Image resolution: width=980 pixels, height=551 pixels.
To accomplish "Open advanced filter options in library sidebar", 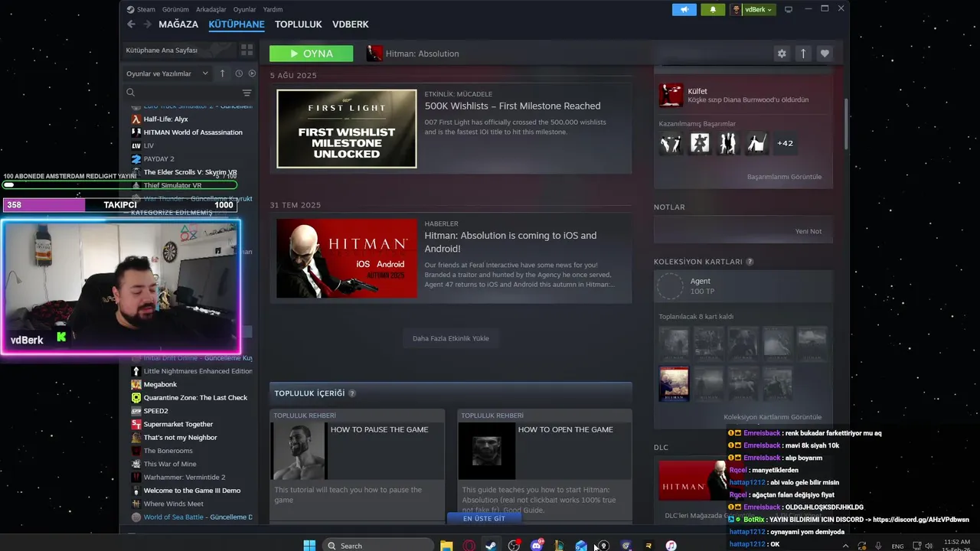I will coord(247,93).
